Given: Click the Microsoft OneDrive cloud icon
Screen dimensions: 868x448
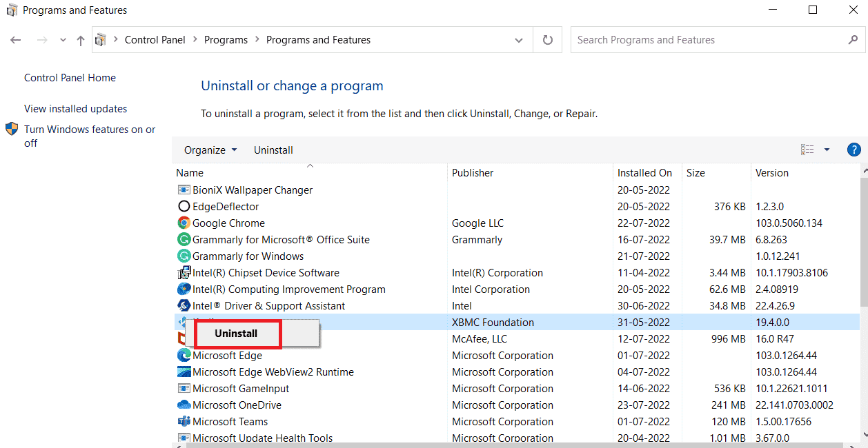Looking at the screenshot, I should click(184, 405).
